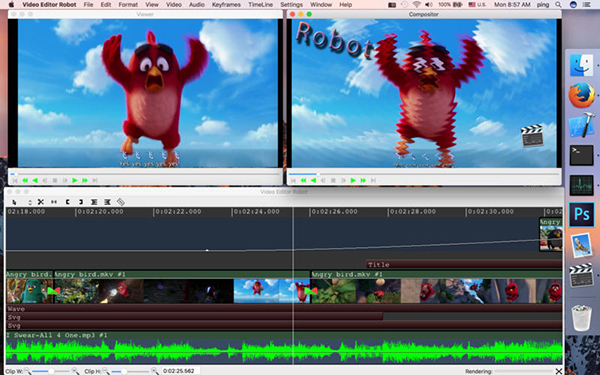
Task: Jump to start in Viewer window
Action: click(15, 180)
